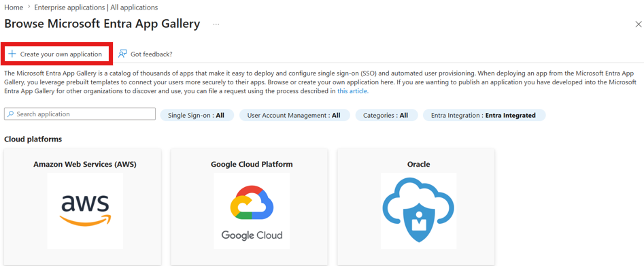Open 'this article' hyperlink
This screenshot has width=644, height=266.
pos(353,91)
